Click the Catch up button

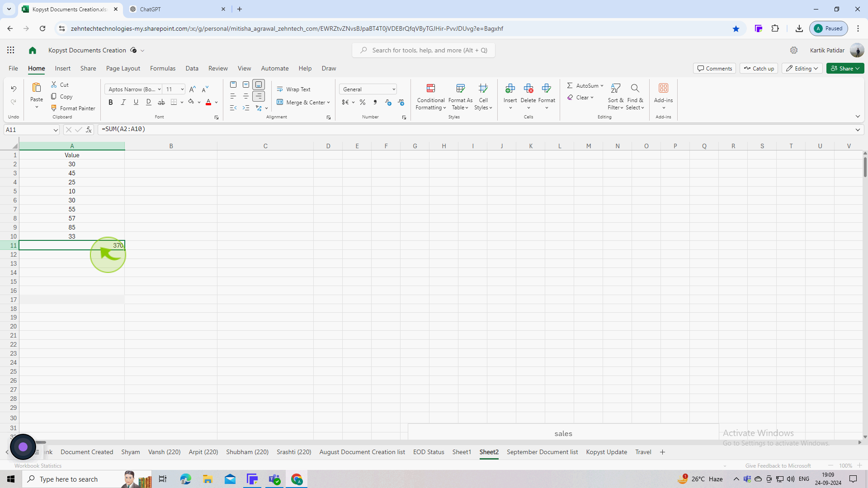(759, 68)
